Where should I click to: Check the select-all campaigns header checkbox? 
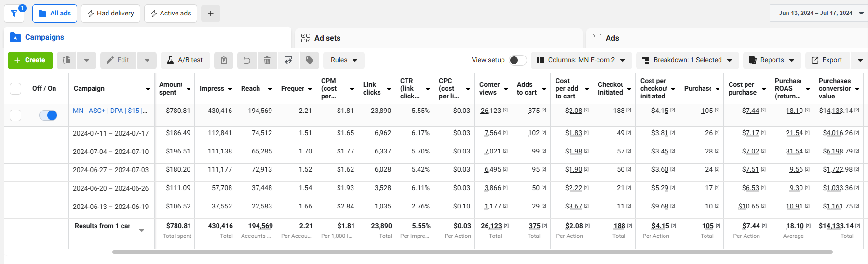[15, 89]
